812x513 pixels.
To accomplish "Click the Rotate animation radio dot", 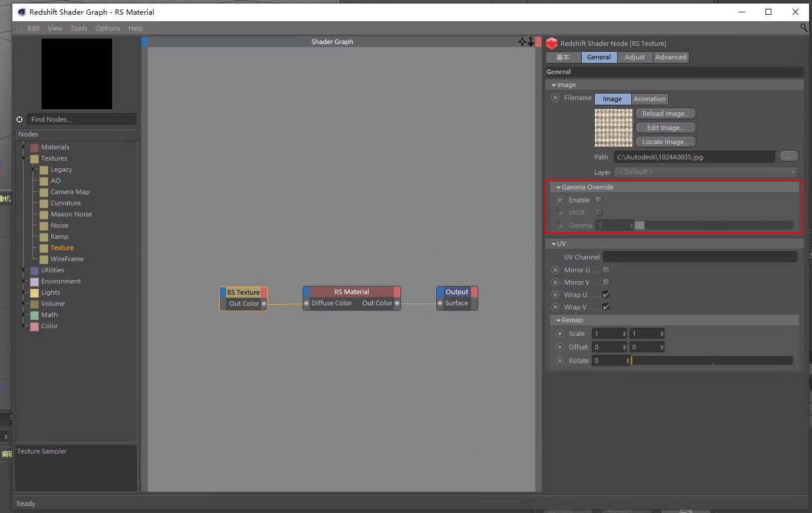I will (560, 361).
